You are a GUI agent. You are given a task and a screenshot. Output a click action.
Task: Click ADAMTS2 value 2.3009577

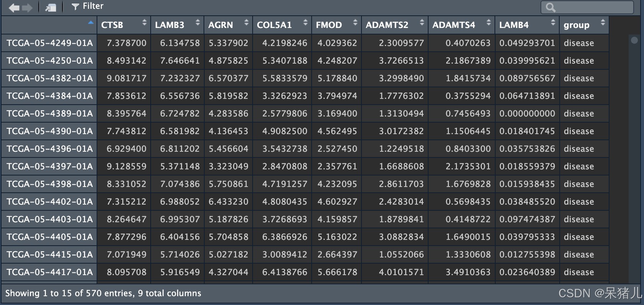point(401,43)
